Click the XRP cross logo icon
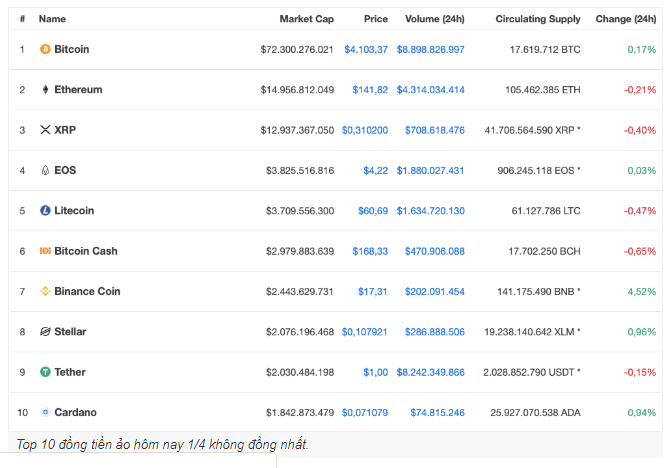This screenshot has height=468, width=669. 45,130
